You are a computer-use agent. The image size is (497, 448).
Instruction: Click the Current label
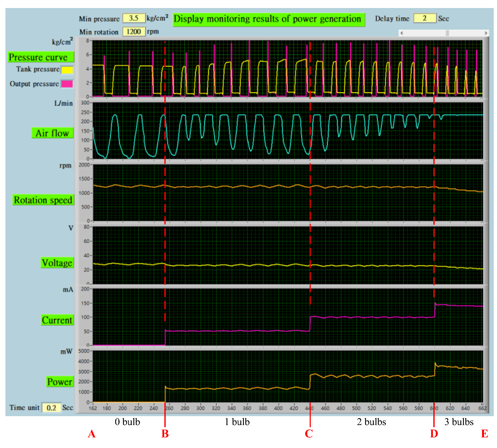pos(57,320)
